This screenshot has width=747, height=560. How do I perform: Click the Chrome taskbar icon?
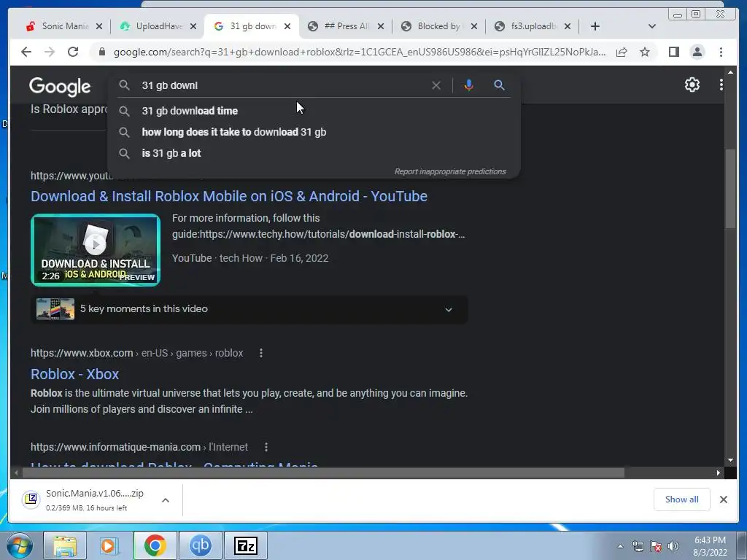point(155,545)
